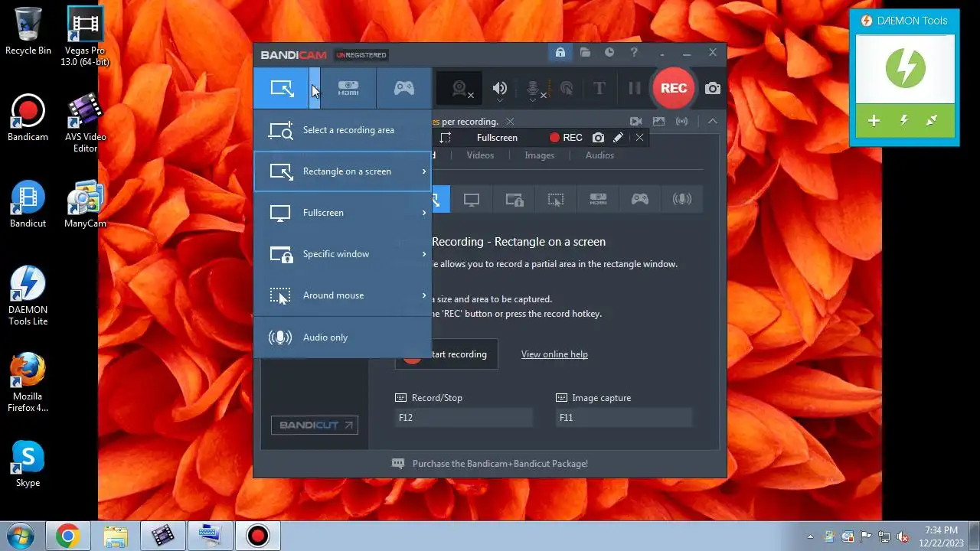Screen dimensions: 980x551
Task: Expand the Around mouse submenu arrow
Action: coord(423,295)
